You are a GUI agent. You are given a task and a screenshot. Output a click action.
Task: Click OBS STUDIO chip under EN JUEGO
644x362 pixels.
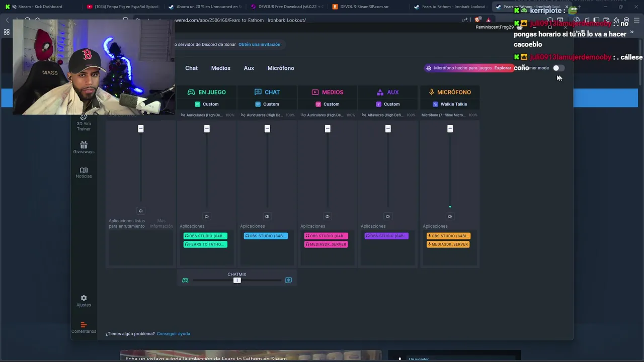pos(205,236)
